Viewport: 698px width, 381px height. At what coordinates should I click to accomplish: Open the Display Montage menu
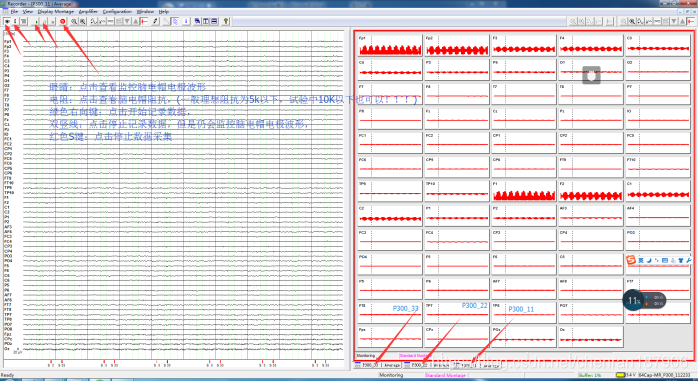56,12
